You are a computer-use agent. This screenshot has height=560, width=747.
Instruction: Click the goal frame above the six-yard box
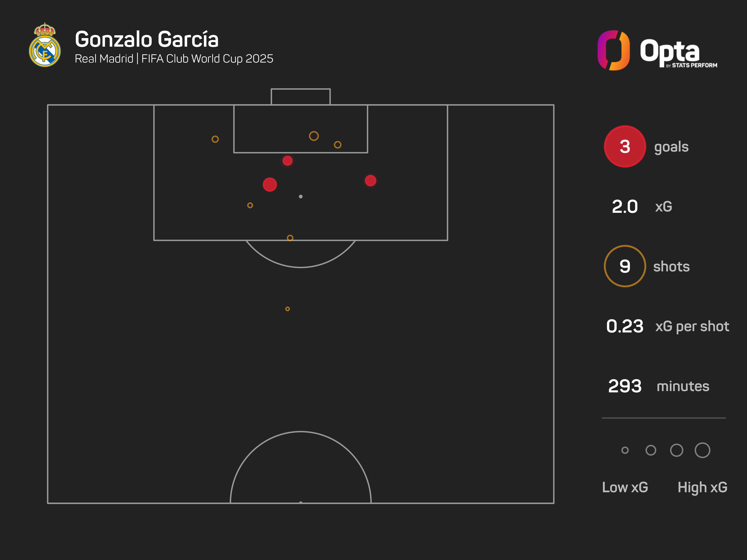300,97
